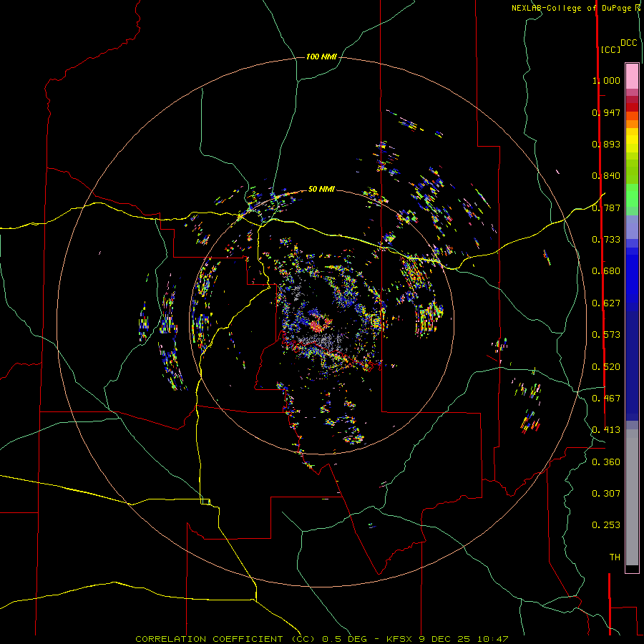
Task: Click the bright green segment of the color bar
Action: pyautogui.click(x=632, y=195)
